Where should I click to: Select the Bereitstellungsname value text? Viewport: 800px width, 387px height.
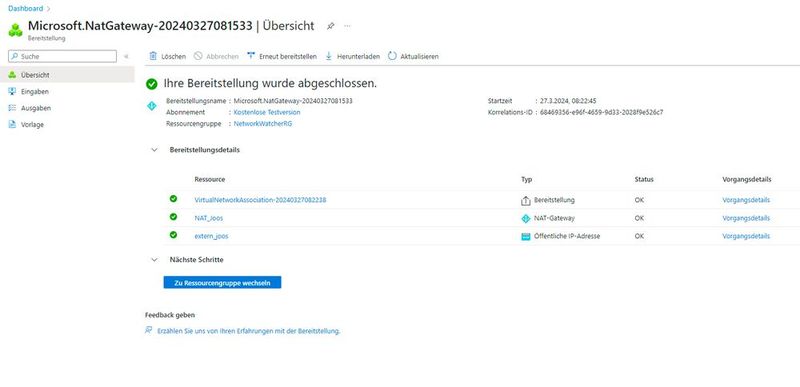(293, 101)
